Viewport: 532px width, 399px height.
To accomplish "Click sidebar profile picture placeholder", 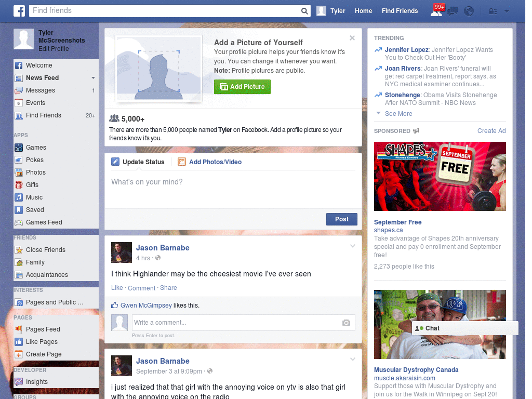I will pos(24,39).
